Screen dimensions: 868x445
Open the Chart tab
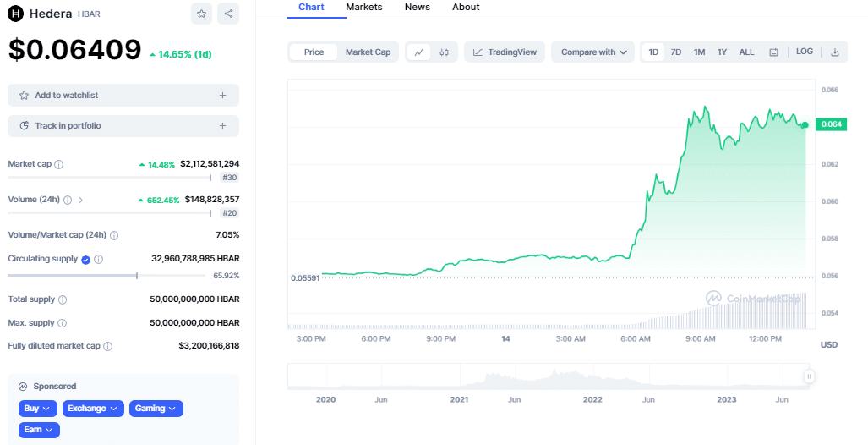[311, 8]
